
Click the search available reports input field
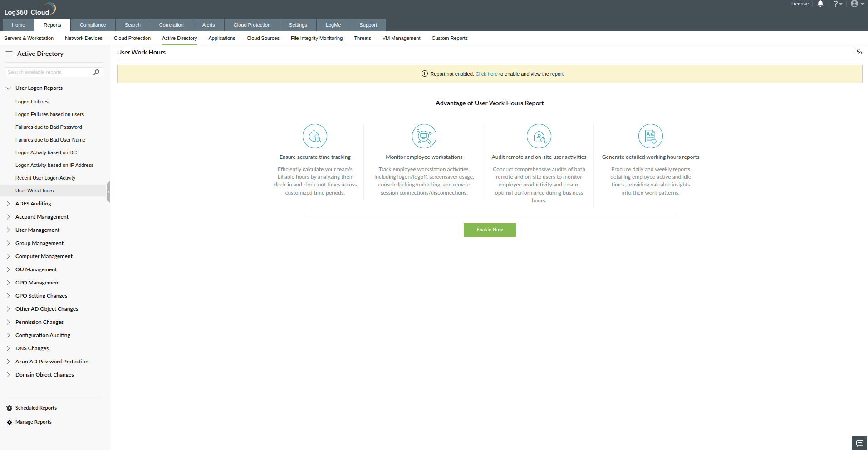click(48, 72)
